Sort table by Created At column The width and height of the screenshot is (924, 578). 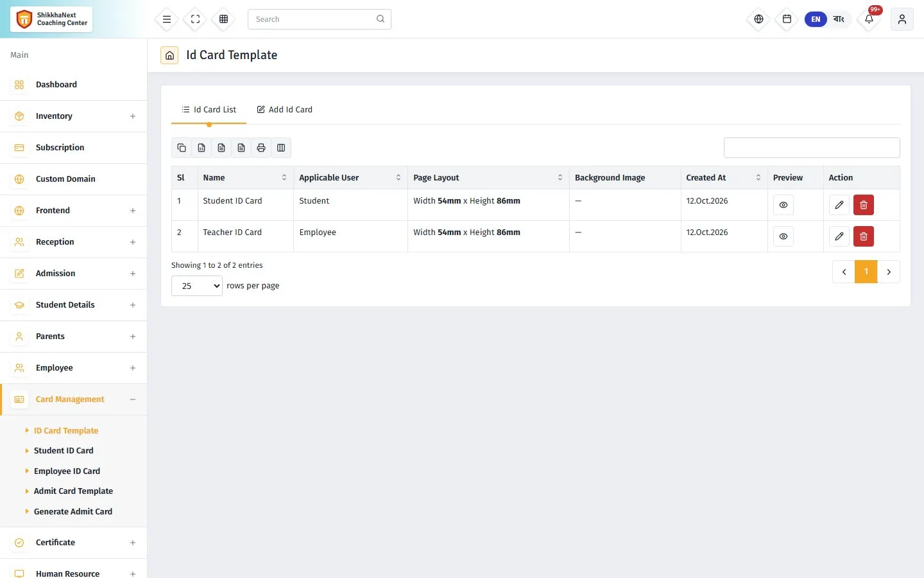[x=724, y=178]
